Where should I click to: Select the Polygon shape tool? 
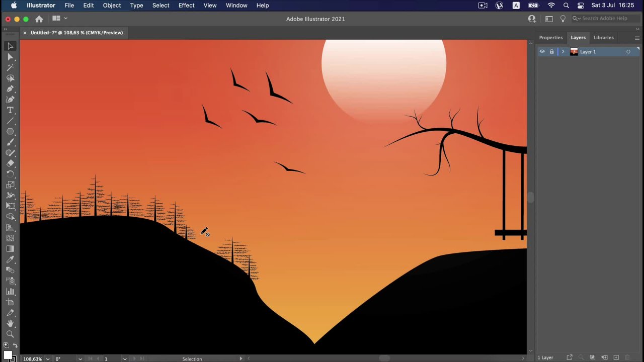coord(10,132)
